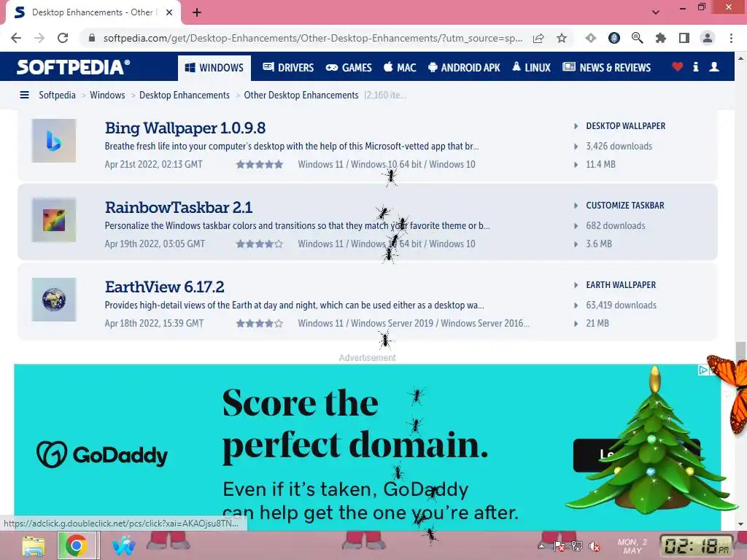Open Chrome three-dot menu
747x560 pixels.
[731, 38]
